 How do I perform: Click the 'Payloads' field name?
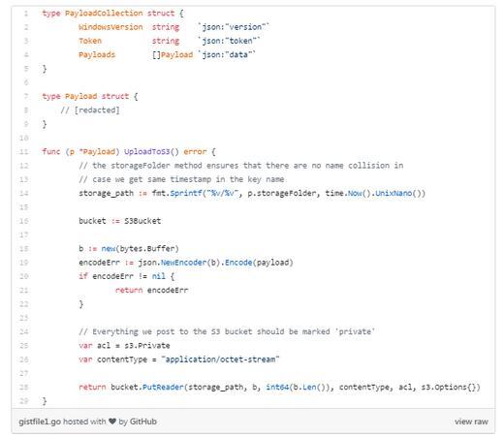click(x=97, y=55)
